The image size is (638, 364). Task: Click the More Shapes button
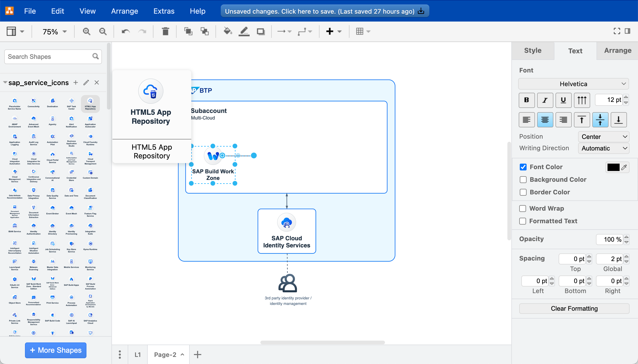coord(56,350)
